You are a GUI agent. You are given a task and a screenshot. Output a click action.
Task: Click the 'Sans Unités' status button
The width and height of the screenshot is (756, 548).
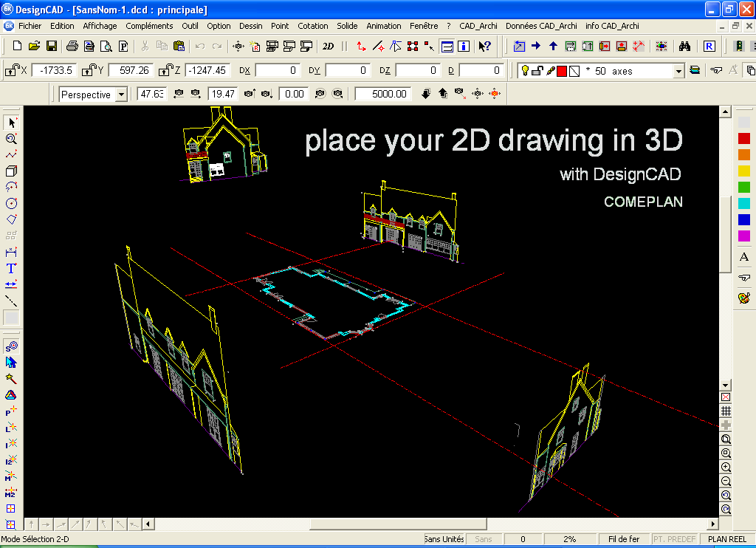point(444,539)
